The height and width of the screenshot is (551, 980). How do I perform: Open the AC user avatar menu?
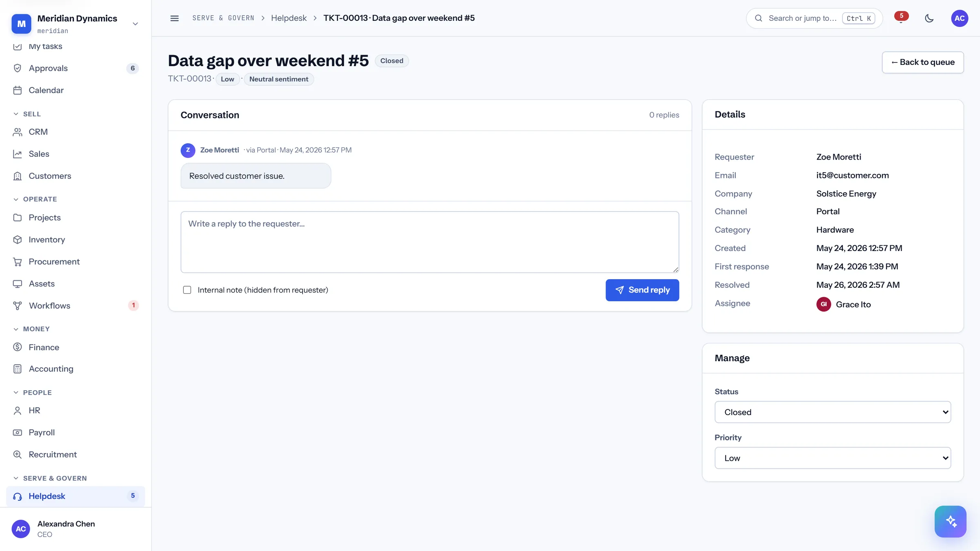coord(960,18)
